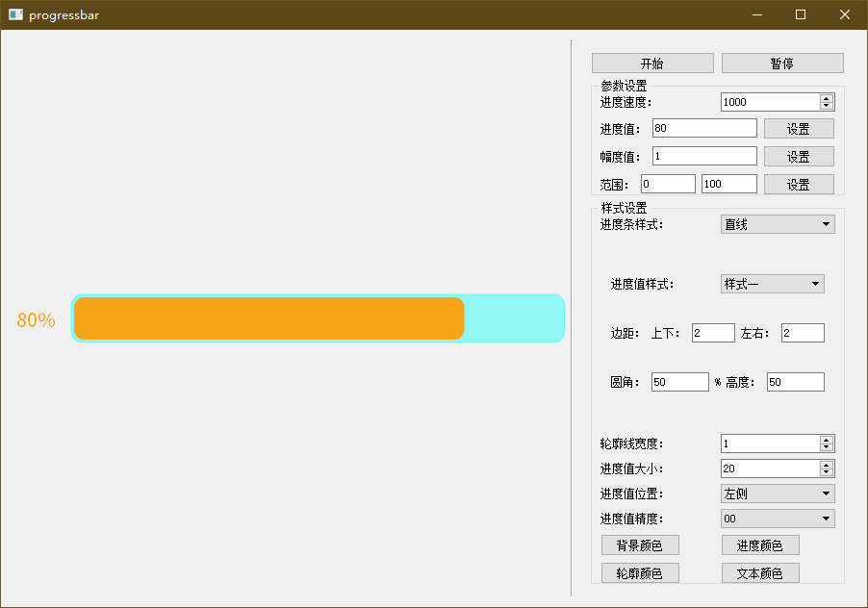Image resolution: width=868 pixels, height=608 pixels.
Task: Open the 进度值样式 dropdown showing 样式一
Action: 771,283
